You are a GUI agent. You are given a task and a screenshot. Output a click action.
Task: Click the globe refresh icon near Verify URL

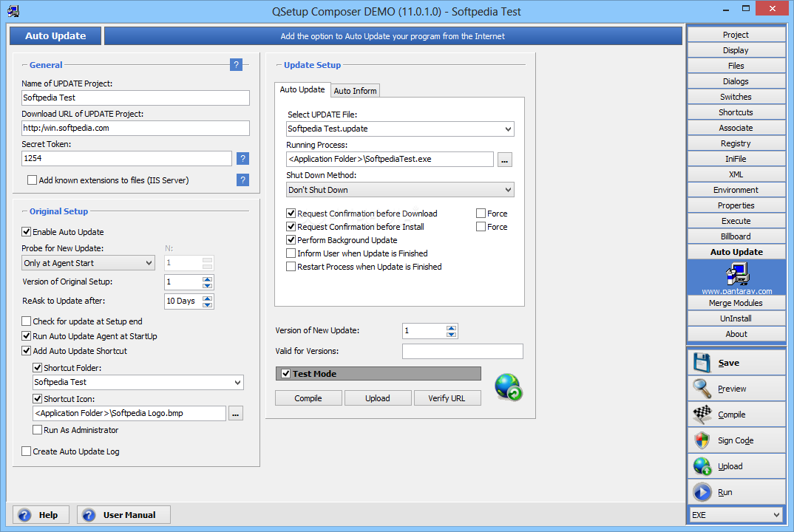pyautogui.click(x=509, y=388)
